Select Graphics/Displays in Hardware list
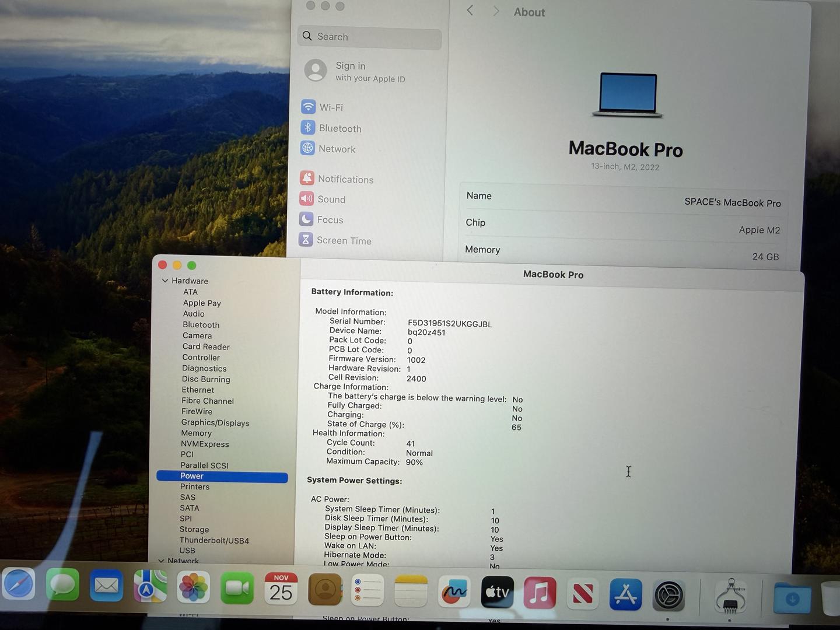840x630 pixels. click(x=215, y=423)
